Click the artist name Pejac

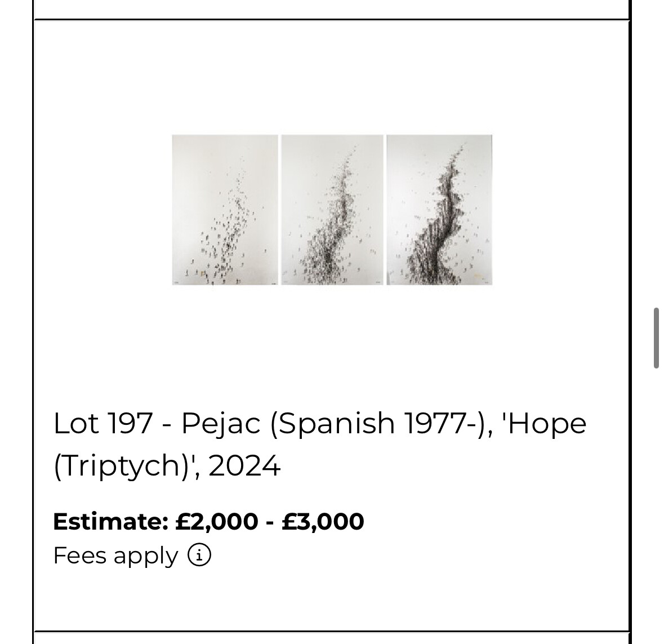coord(221,423)
